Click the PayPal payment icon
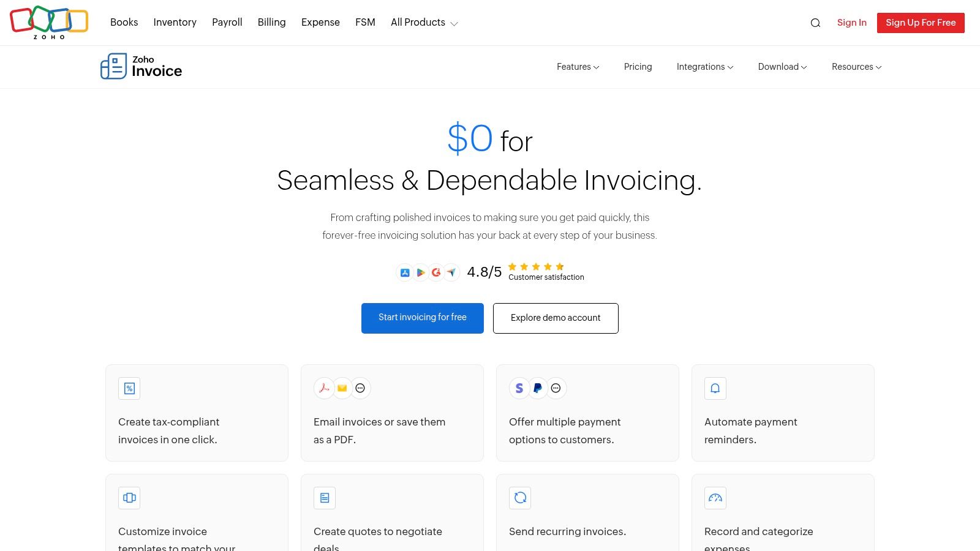Viewport: 980px width, 551px height. point(537,388)
